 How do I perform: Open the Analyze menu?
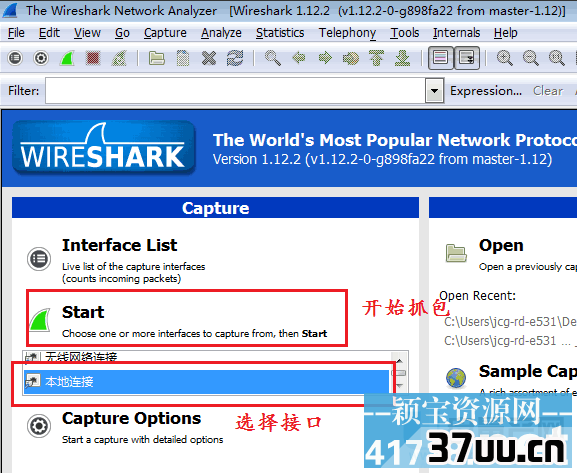click(x=221, y=33)
